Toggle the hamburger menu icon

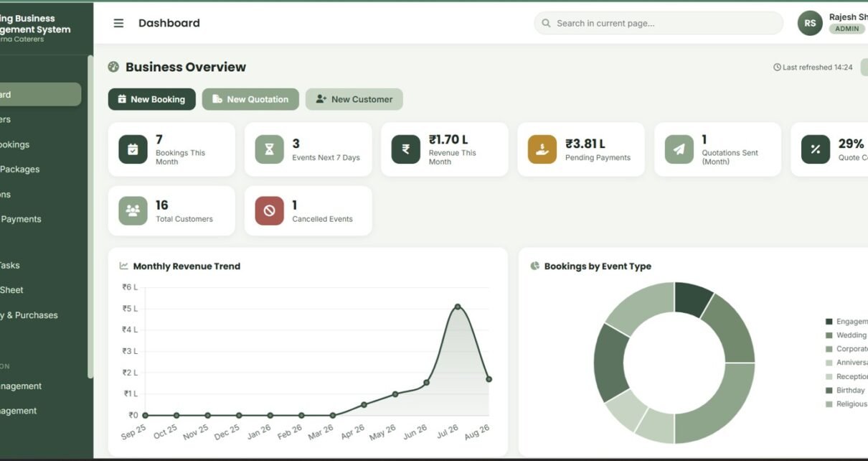[118, 23]
